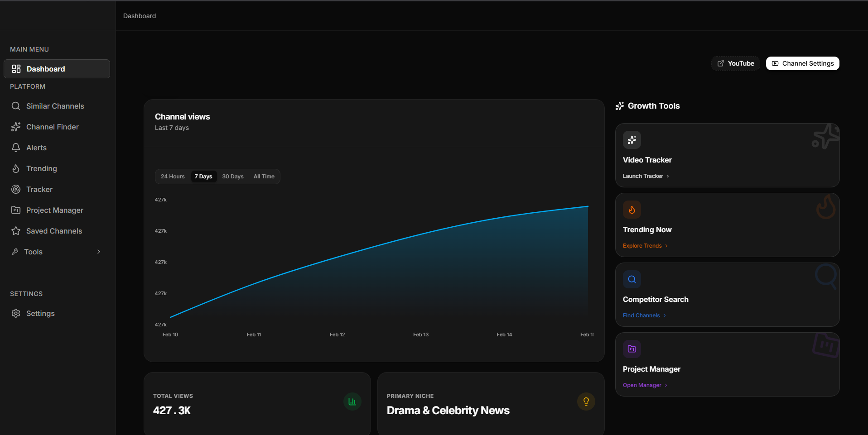Image resolution: width=868 pixels, height=435 pixels.
Task: Select the 30 Days time range
Action: tap(232, 177)
